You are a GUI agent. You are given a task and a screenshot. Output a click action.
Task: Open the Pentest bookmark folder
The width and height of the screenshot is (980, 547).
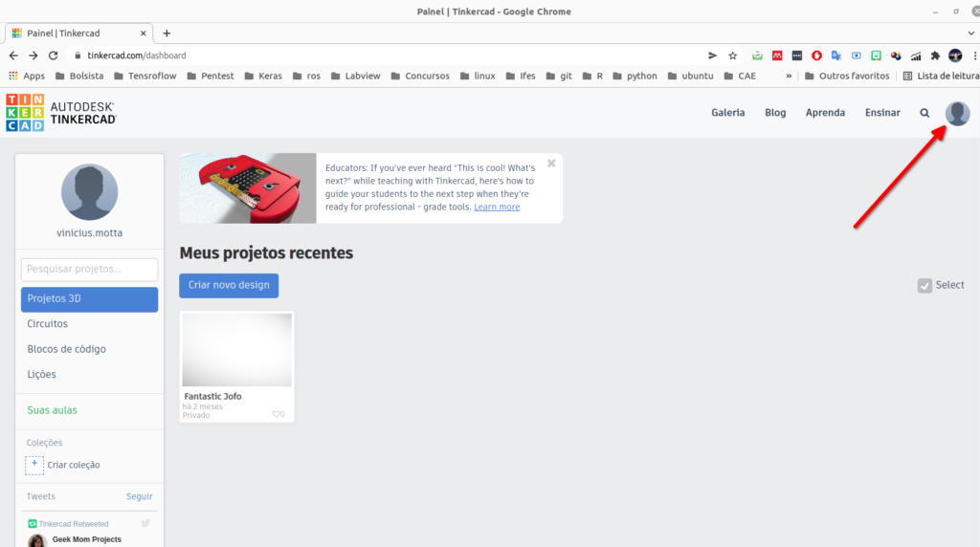[x=210, y=76]
